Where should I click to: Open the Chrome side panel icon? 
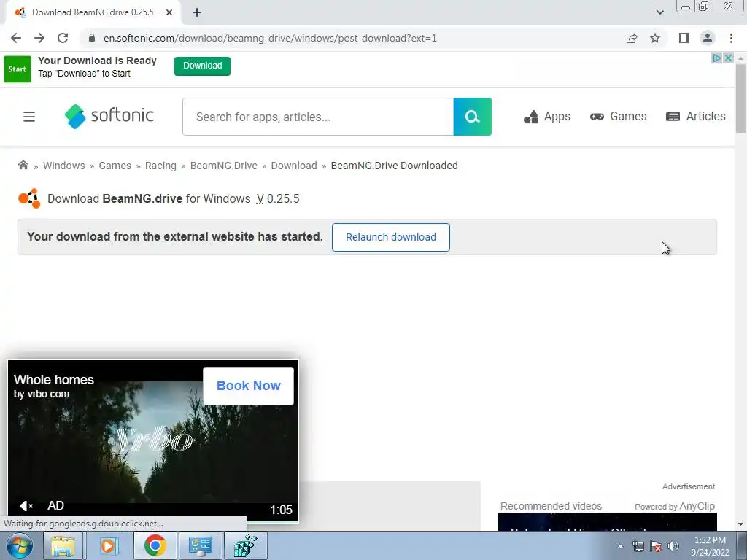(x=684, y=38)
